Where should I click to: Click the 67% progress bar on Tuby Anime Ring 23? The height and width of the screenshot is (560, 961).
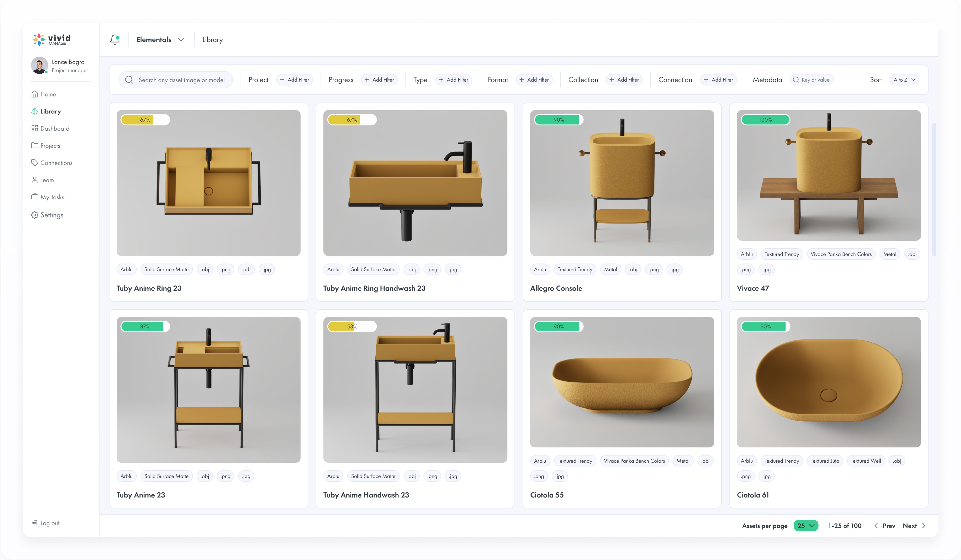(x=145, y=120)
